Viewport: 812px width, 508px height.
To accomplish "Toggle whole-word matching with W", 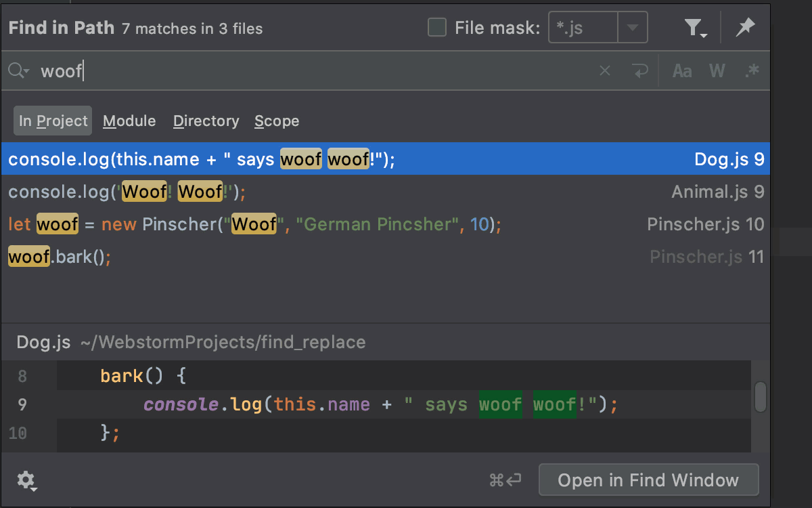I will click(717, 70).
